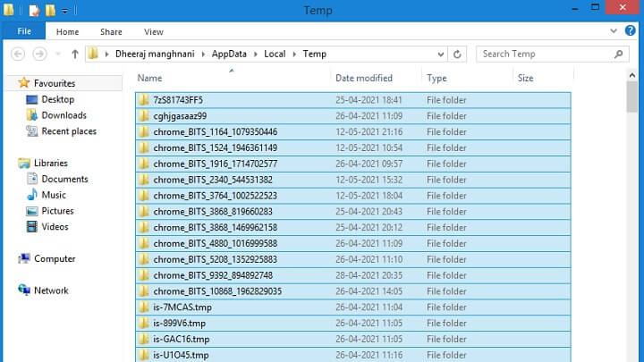
Task: Select Favourites in the navigation pane
Action: (55, 83)
